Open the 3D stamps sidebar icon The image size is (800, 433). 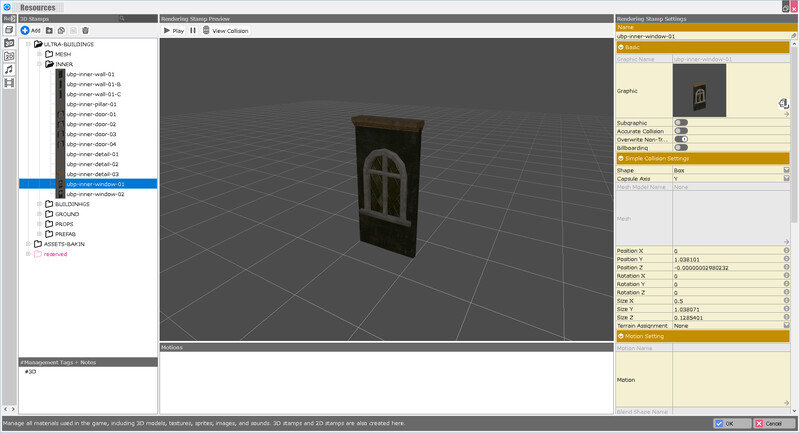tap(9, 43)
